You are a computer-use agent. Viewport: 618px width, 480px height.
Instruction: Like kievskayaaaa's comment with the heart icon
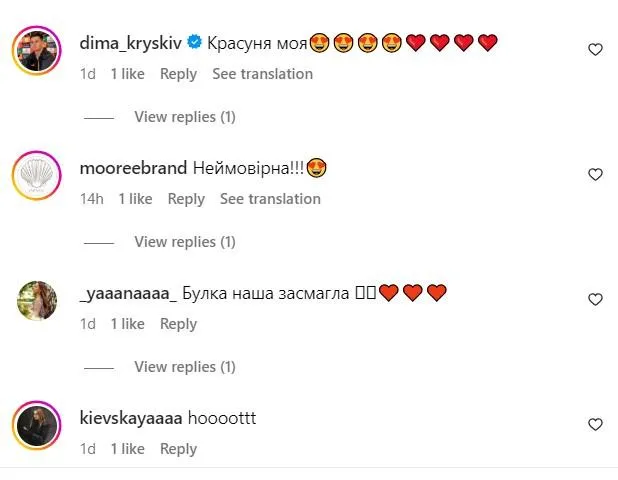coord(595,424)
